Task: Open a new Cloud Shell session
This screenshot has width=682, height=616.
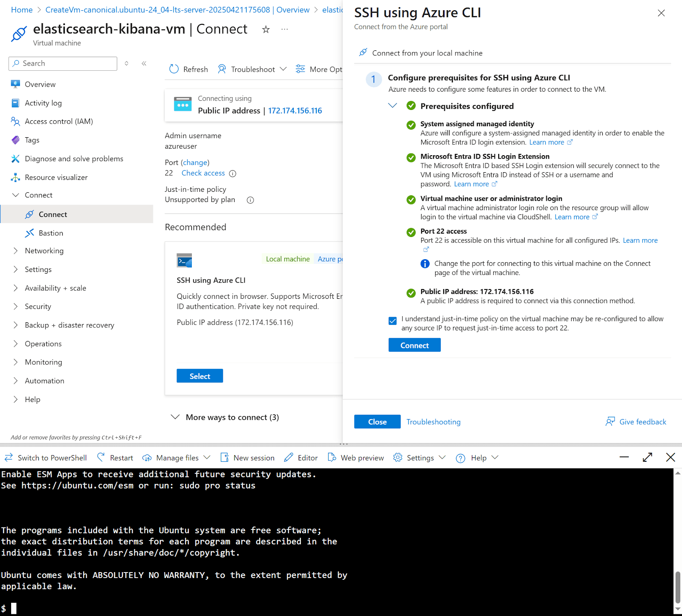Action: pyautogui.click(x=253, y=457)
